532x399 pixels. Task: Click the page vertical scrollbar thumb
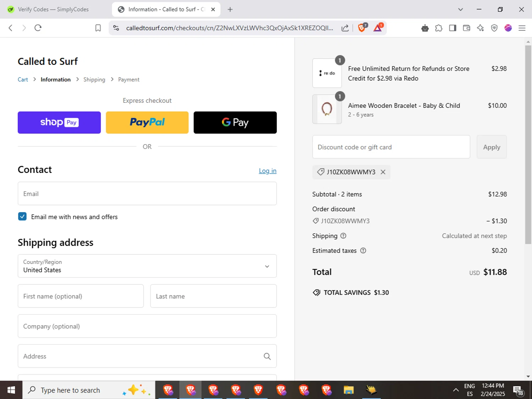(x=528, y=145)
